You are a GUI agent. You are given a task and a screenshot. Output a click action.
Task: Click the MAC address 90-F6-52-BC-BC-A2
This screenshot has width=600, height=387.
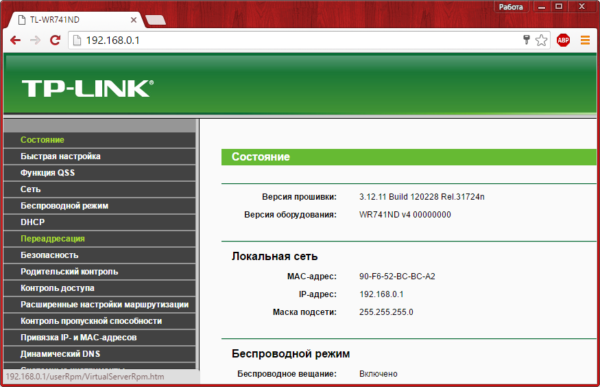pyautogui.click(x=397, y=276)
